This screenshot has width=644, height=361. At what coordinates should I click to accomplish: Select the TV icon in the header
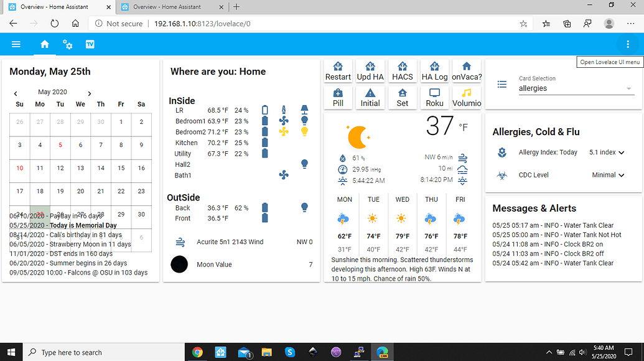(x=90, y=44)
